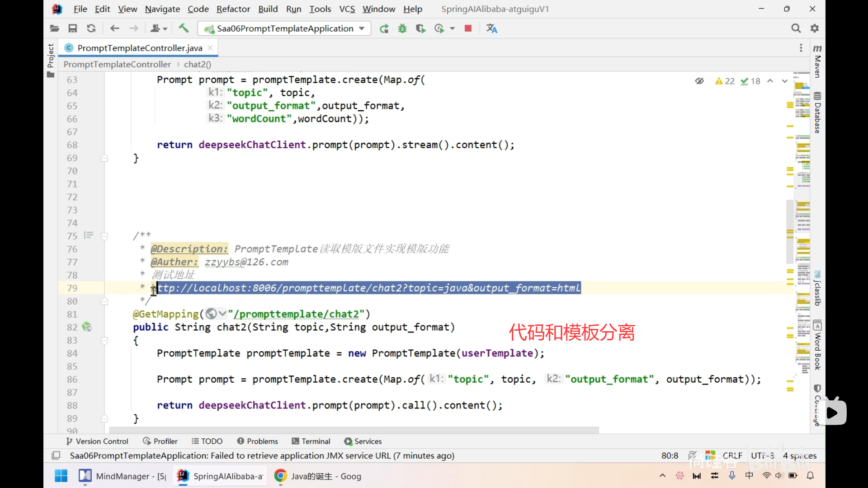The image size is (868, 488).
Task: Stop the running application
Action: [x=468, y=28]
